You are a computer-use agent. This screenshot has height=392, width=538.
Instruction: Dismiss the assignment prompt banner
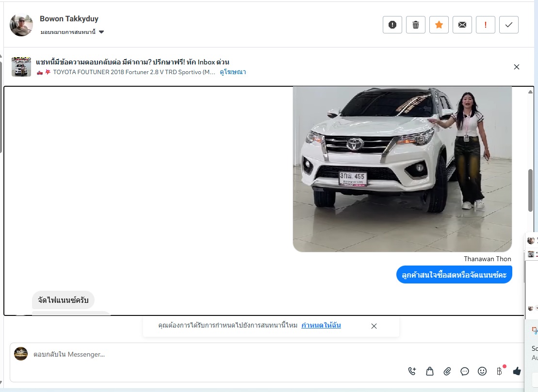(374, 326)
